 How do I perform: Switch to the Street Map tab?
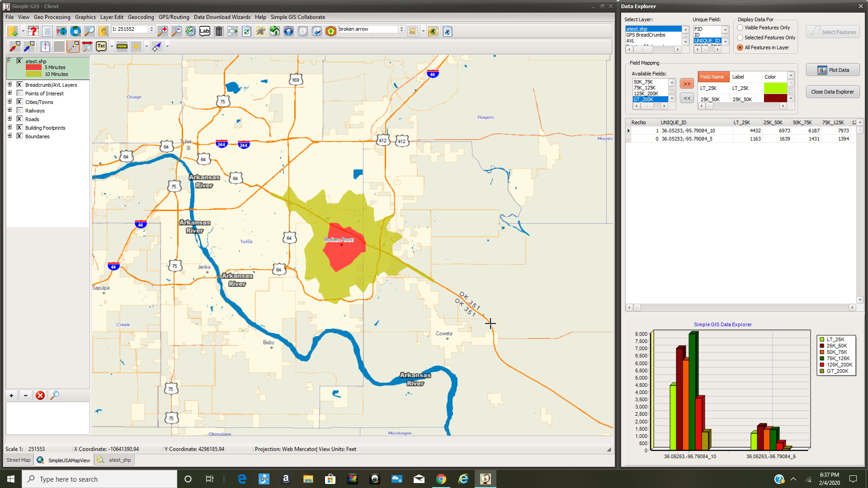(x=18, y=460)
